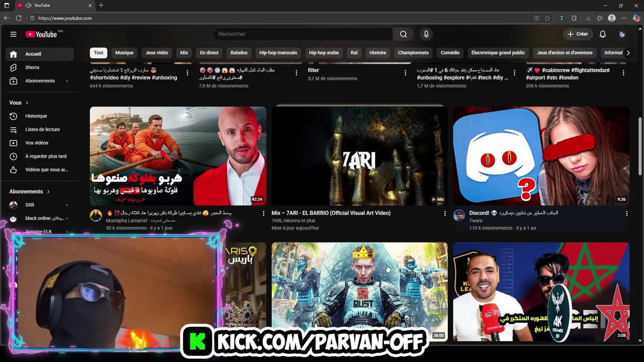
Task: Open Vidéos que vous aimez
Action: click(39, 170)
